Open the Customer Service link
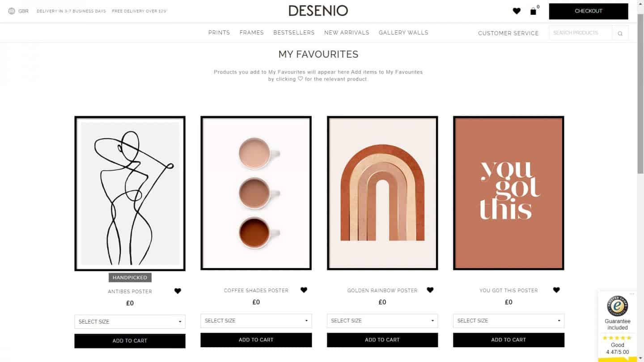The image size is (644, 362). pos(508,33)
